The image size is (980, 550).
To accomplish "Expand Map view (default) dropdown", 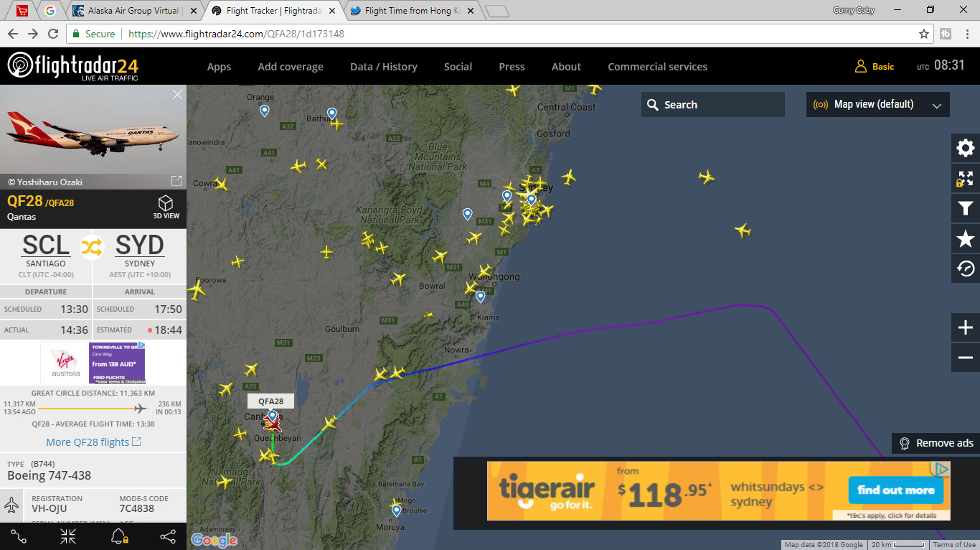I will pos(878,104).
